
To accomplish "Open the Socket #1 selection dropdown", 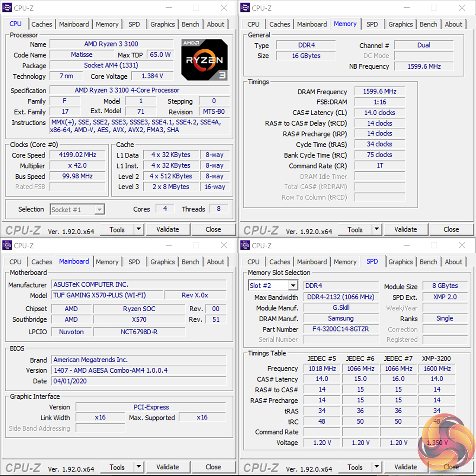I will click(99, 210).
